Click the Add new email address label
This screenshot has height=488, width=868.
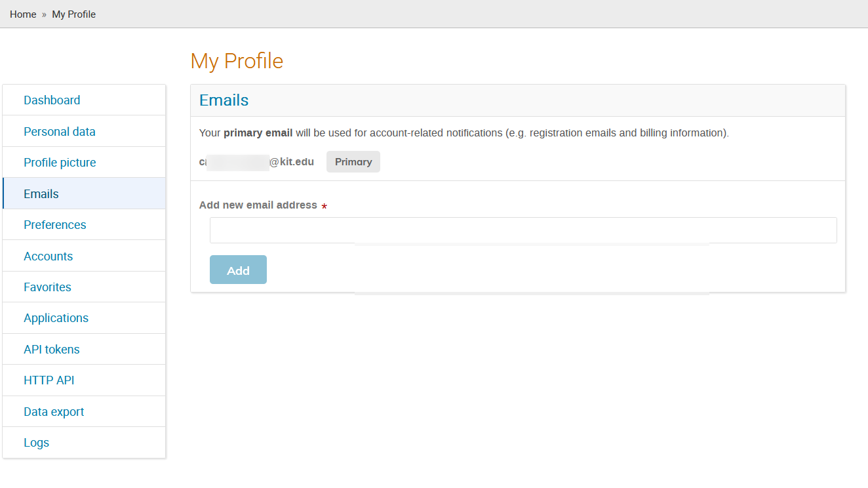258,205
